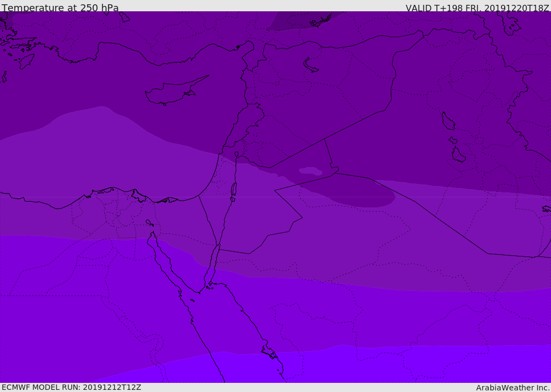Click the island of Cyprus on map

(x=176, y=91)
